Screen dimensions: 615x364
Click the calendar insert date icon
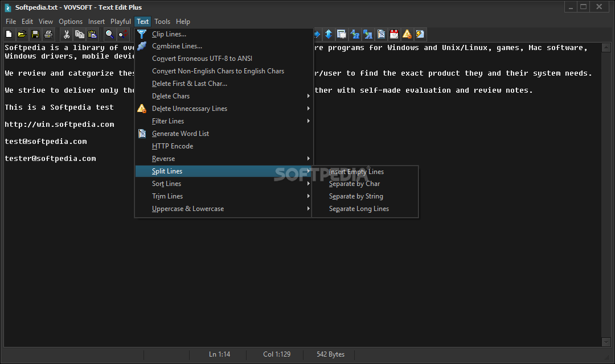point(394,35)
